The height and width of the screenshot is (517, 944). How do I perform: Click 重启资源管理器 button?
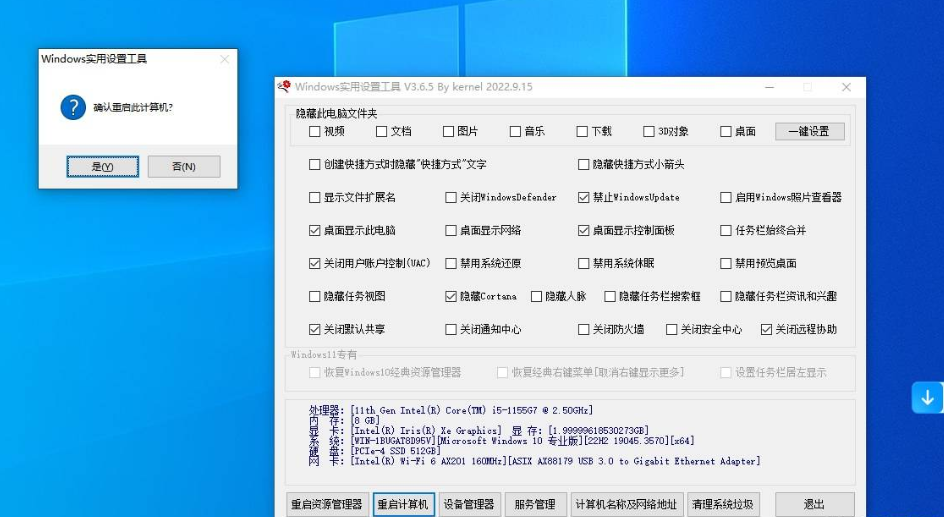(327, 504)
